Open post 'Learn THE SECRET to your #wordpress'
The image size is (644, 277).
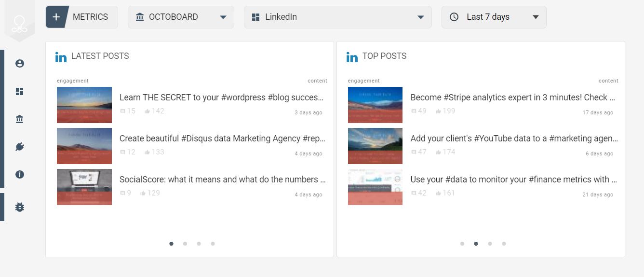click(x=222, y=97)
